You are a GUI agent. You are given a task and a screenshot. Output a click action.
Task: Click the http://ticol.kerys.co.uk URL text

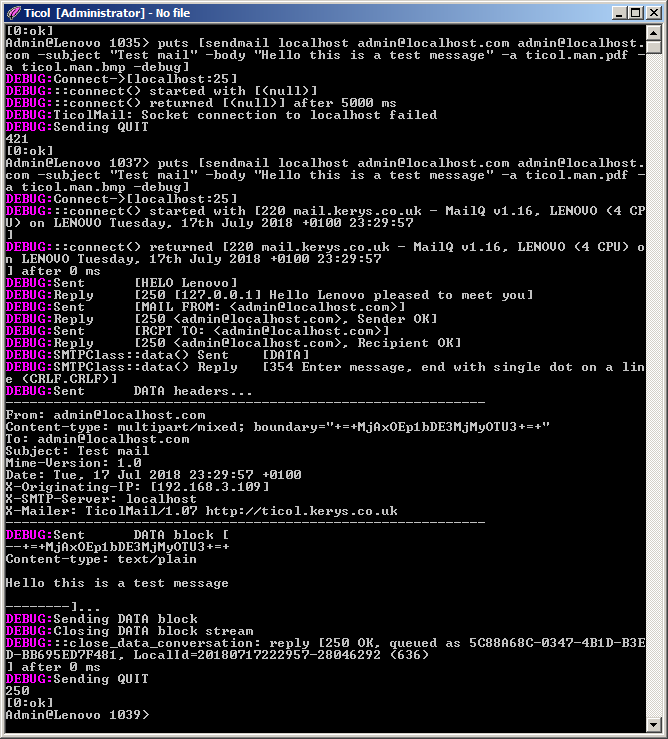pyautogui.click(x=301, y=511)
